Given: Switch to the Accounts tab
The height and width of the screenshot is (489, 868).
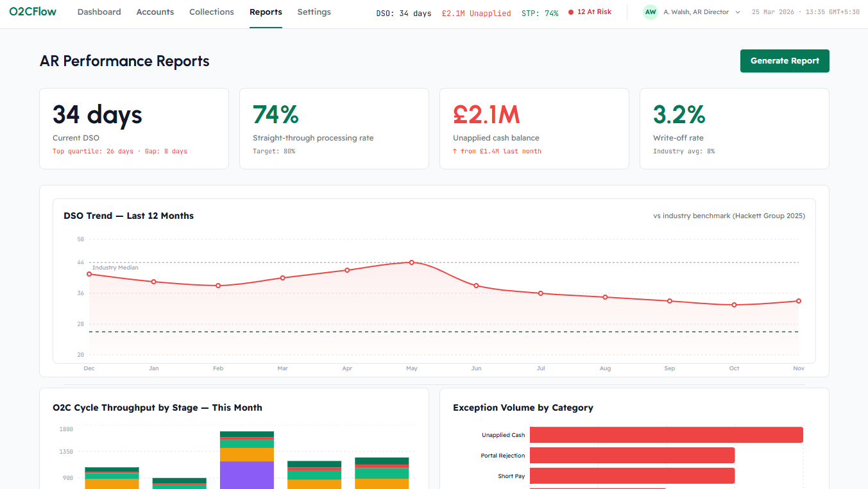Looking at the screenshot, I should tap(155, 12).
